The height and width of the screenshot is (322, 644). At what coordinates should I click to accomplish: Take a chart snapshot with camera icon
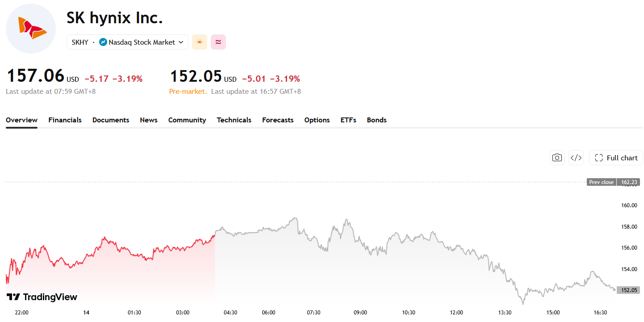[x=557, y=158]
